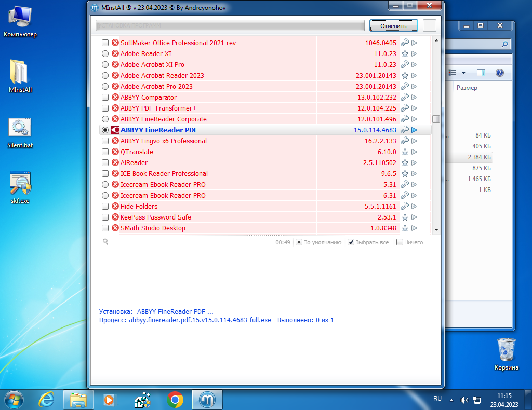Open Windows Explorer from the taskbar
Screen dimensions: 532x410
pos(78,400)
